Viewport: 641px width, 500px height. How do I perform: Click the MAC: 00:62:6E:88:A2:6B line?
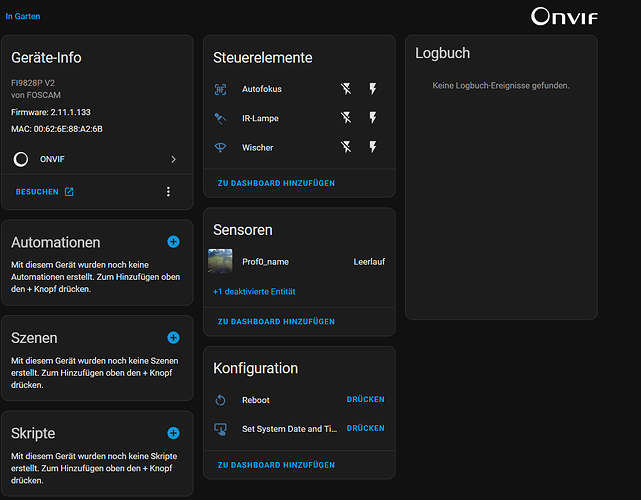[x=57, y=129]
